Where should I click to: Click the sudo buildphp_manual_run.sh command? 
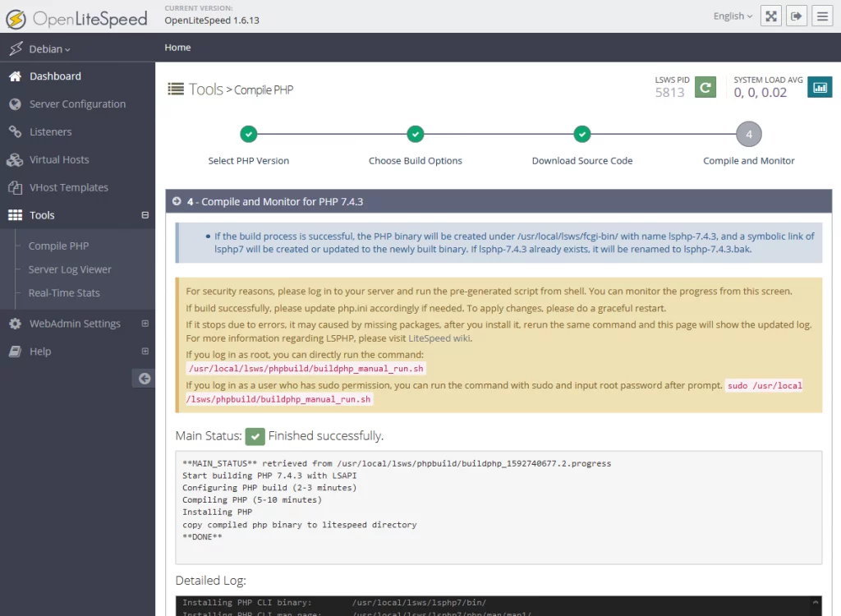click(x=494, y=393)
